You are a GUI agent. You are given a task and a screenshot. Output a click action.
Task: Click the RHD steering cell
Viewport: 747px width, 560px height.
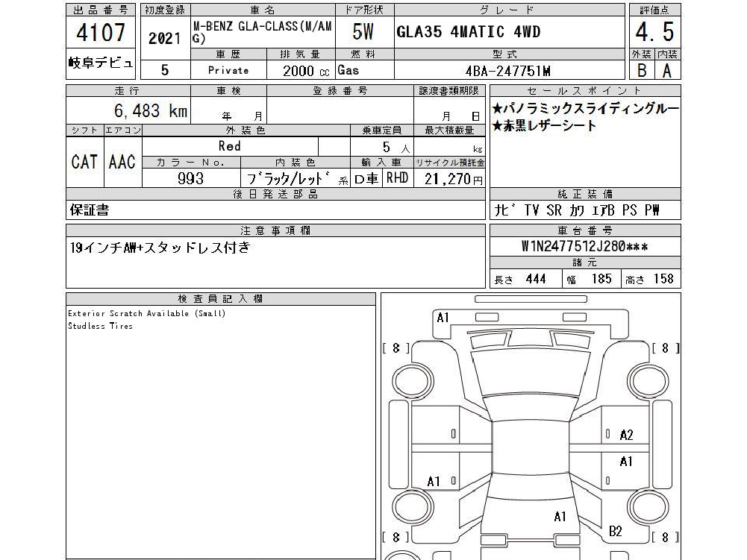tap(397, 178)
